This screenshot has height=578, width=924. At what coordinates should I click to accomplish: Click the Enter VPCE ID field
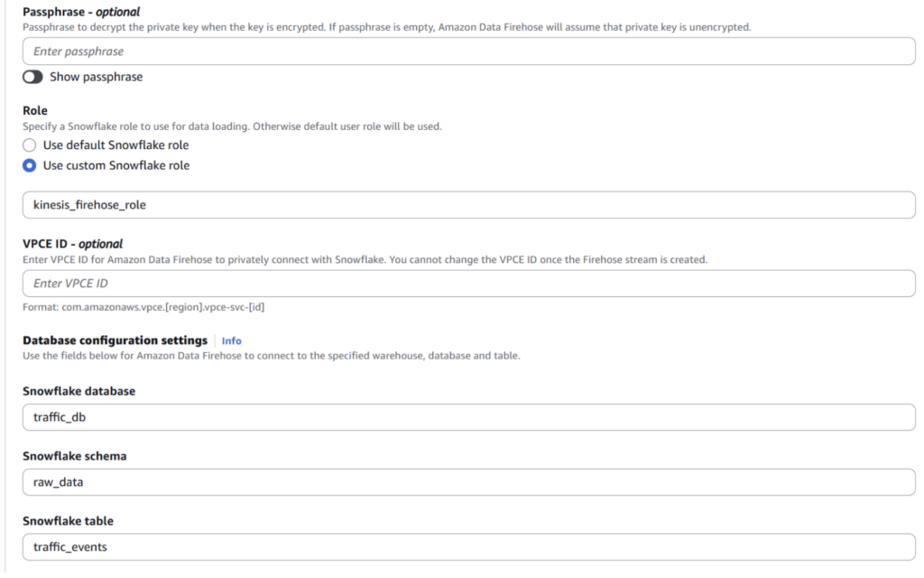pos(468,284)
